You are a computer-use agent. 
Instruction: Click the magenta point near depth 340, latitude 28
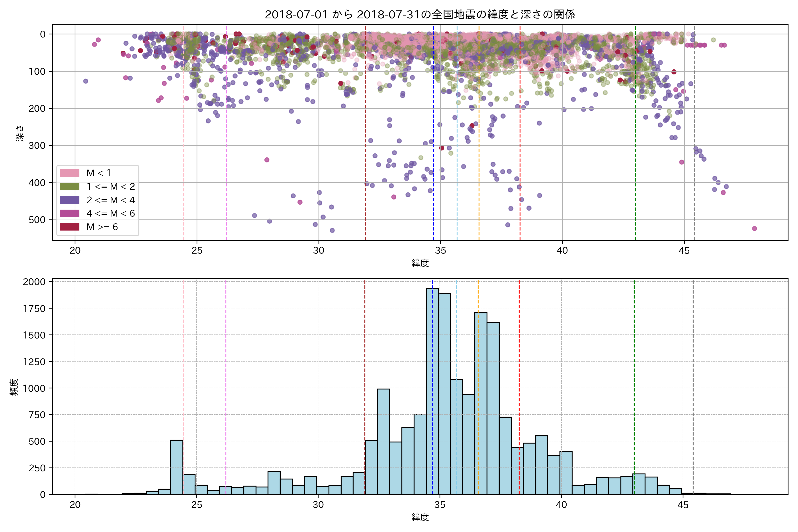pos(267,160)
